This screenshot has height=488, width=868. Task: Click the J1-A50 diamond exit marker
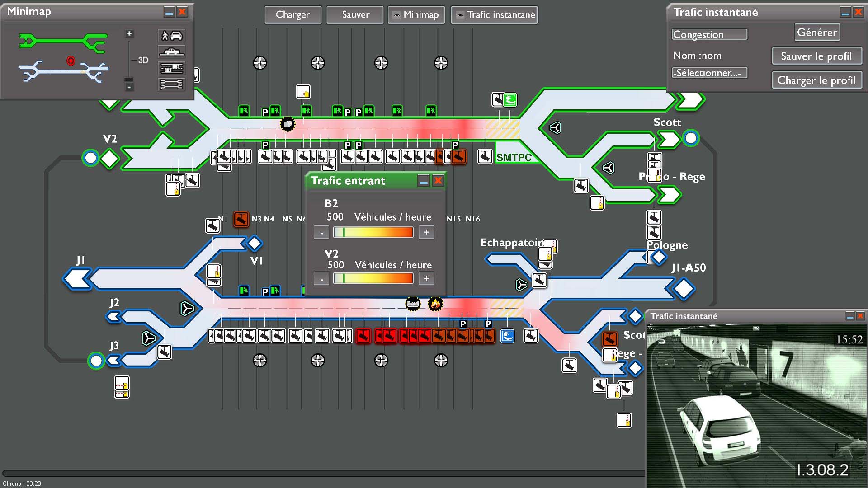(683, 289)
